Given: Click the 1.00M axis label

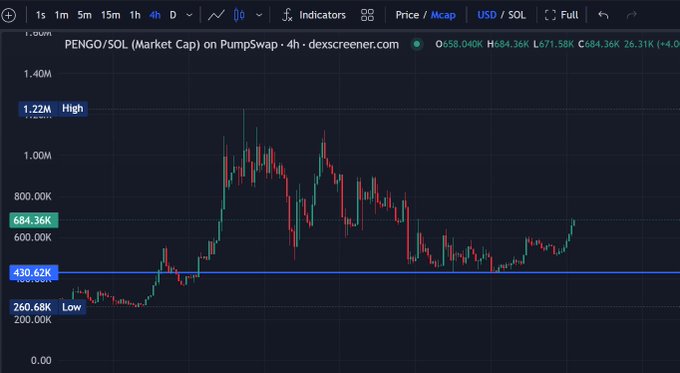Looking at the screenshot, I should (37, 156).
